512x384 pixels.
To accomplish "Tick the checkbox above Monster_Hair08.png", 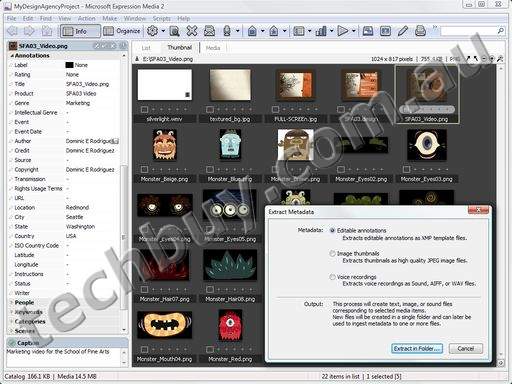I will click(210, 289).
